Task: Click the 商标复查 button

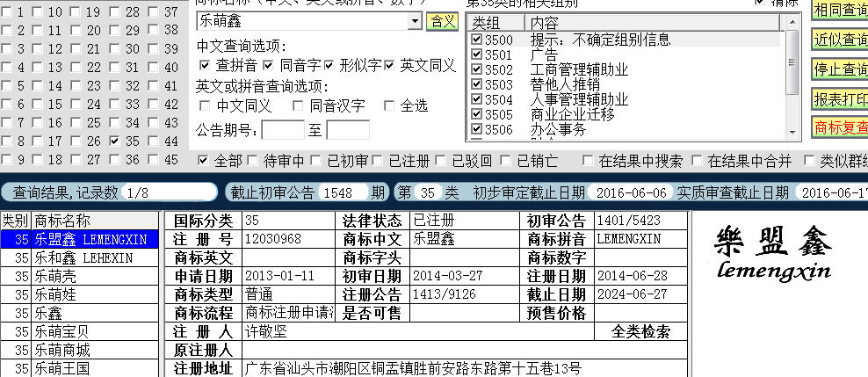Action: click(x=840, y=127)
